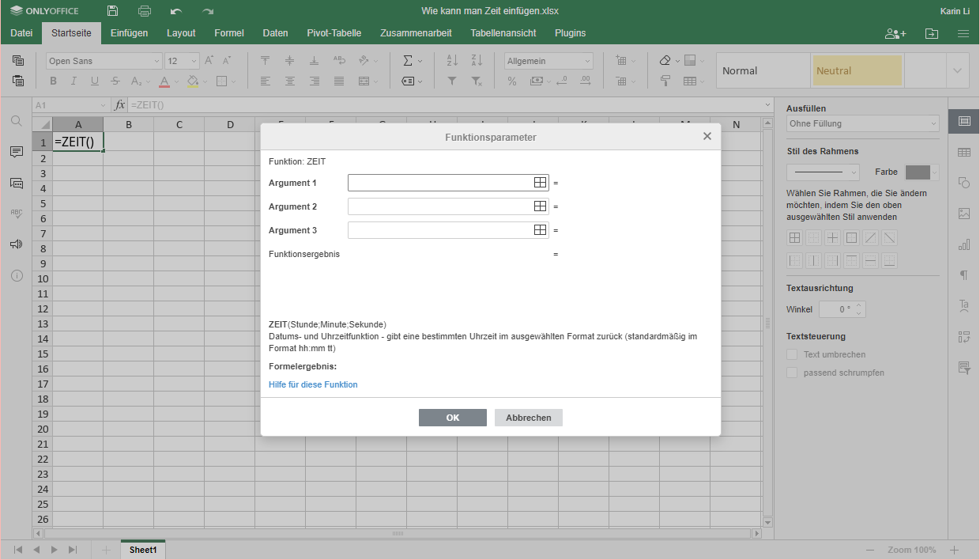Click the filter funnel icon

click(452, 81)
